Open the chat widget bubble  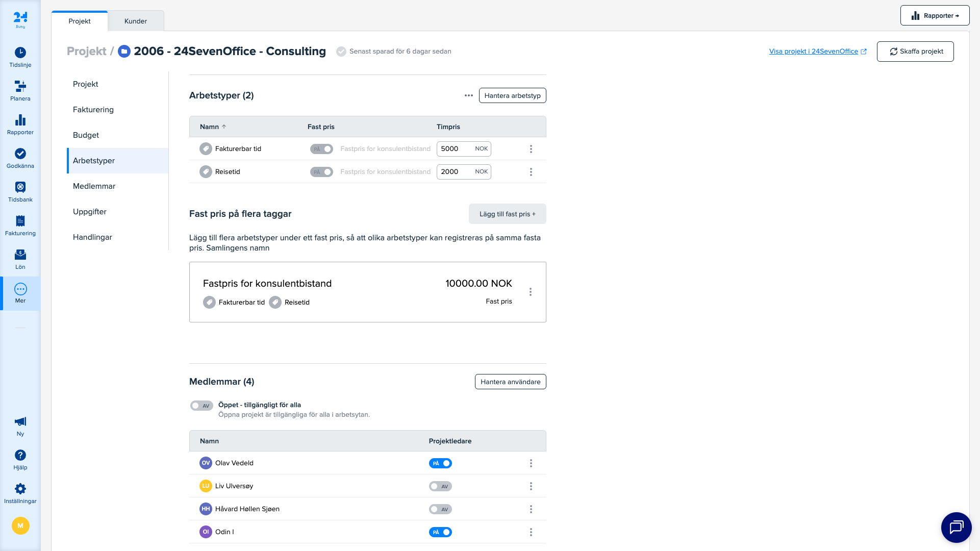956,527
